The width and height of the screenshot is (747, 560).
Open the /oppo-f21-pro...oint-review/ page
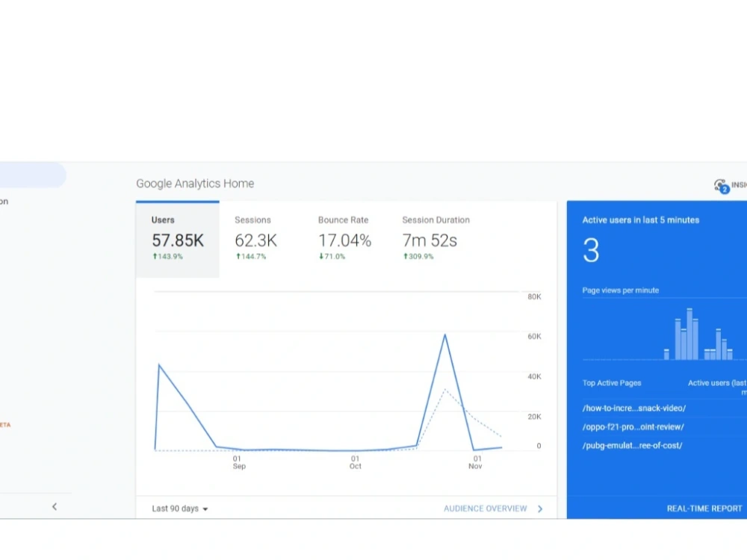click(x=633, y=426)
